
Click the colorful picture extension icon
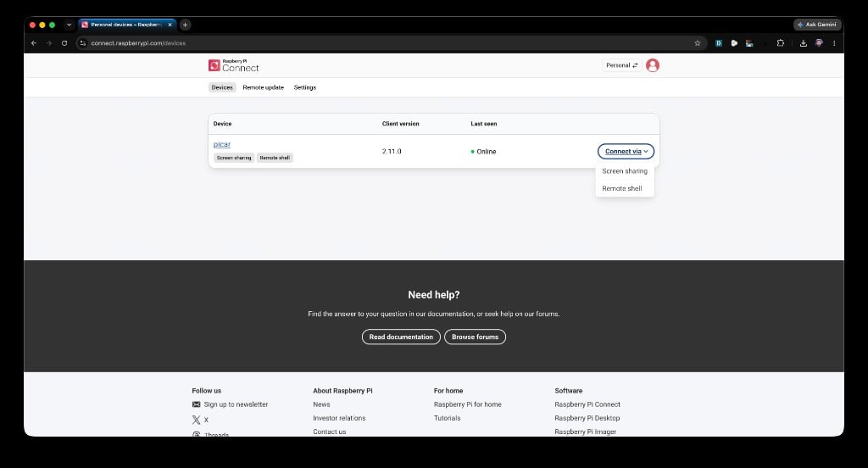[x=749, y=43]
